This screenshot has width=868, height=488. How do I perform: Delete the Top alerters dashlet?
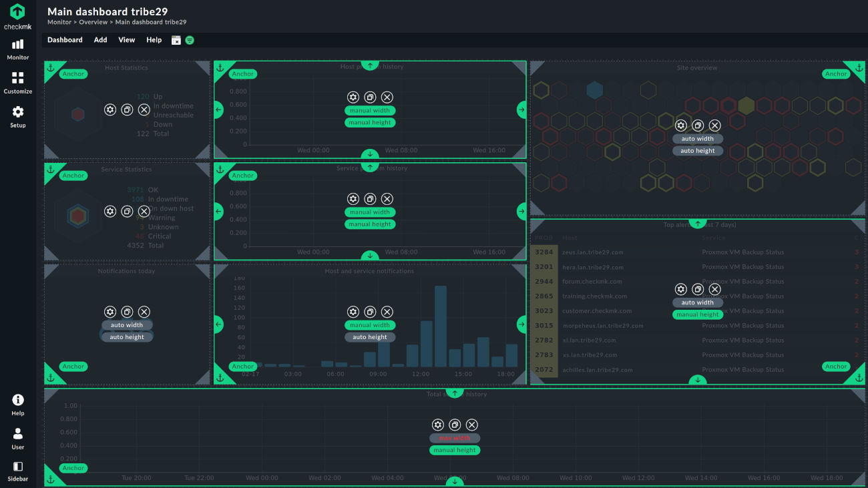point(714,289)
